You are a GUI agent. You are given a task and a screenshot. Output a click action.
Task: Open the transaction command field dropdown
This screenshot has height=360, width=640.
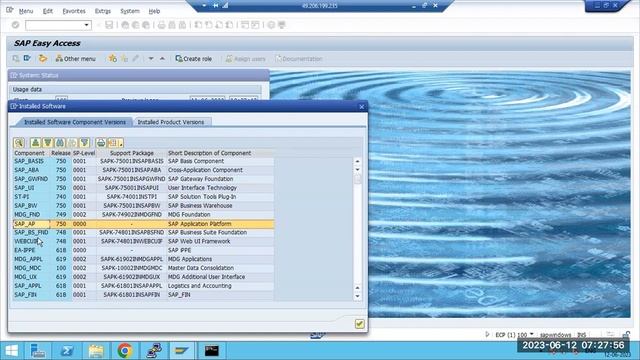pyautogui.click(x=86, y=25)
